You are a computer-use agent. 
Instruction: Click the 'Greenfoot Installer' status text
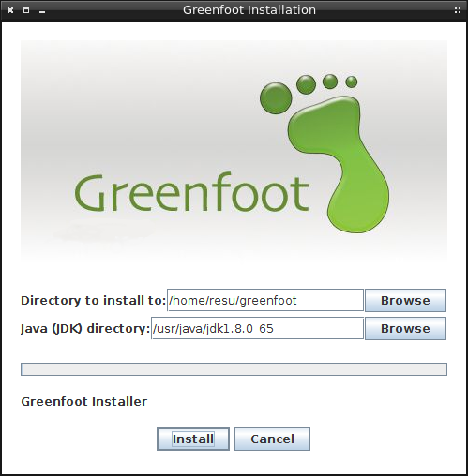tap(84, 401)
